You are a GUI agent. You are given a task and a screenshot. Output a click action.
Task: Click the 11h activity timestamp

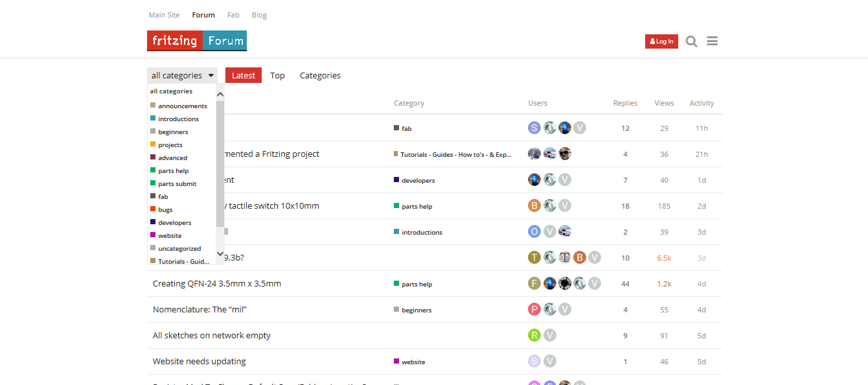pos(702,128)
